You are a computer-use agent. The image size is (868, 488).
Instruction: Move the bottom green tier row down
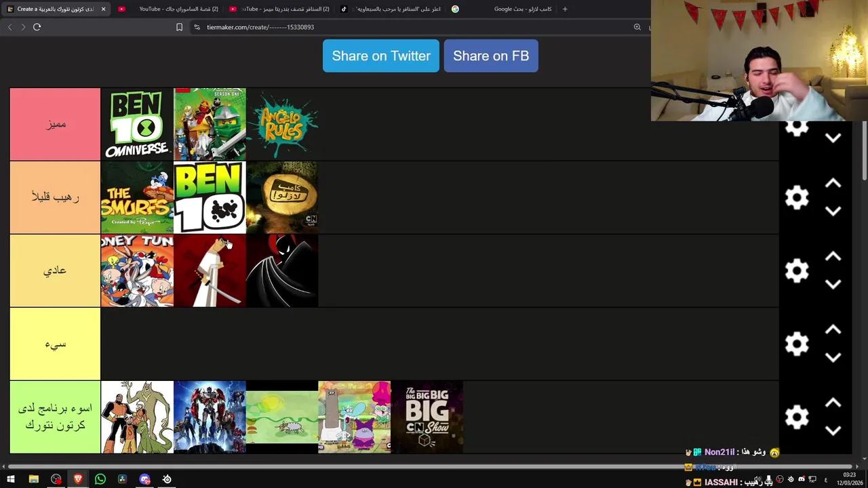tap(833, 430)
